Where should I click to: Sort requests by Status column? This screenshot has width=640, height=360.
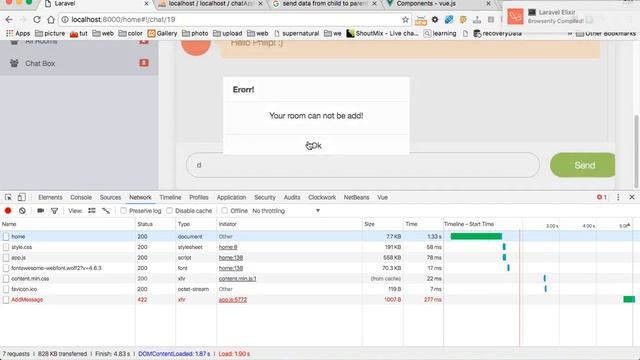pos(155,224)
